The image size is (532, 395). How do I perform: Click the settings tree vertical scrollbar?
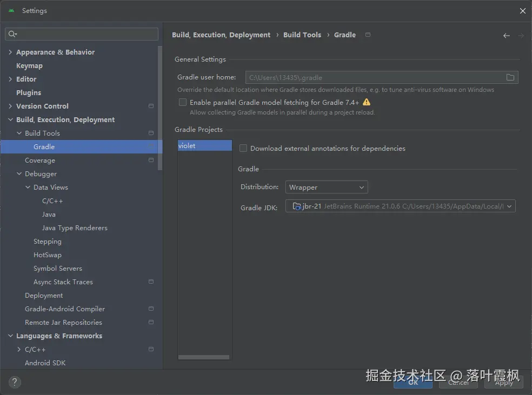[x=160, y=108]
